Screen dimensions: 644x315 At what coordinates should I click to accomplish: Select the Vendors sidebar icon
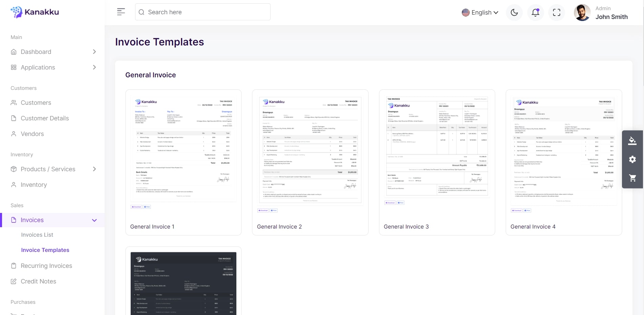14,134
